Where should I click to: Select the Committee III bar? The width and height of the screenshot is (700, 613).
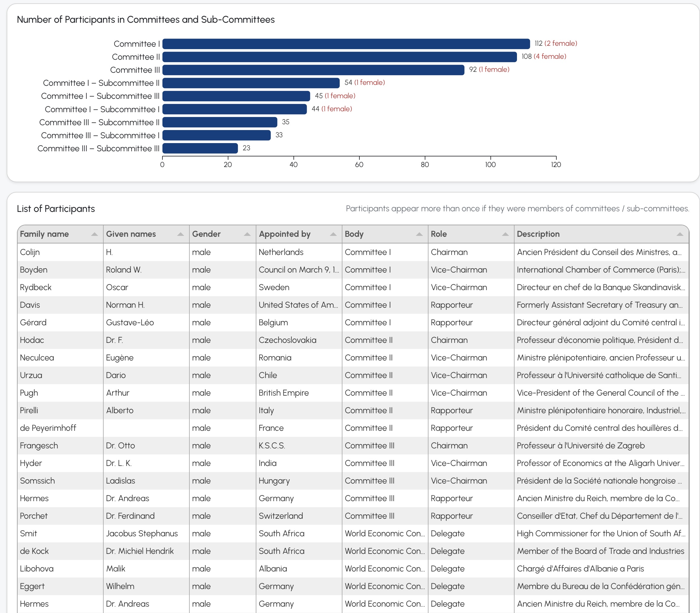pyautogui.click(x=313, y=70)
